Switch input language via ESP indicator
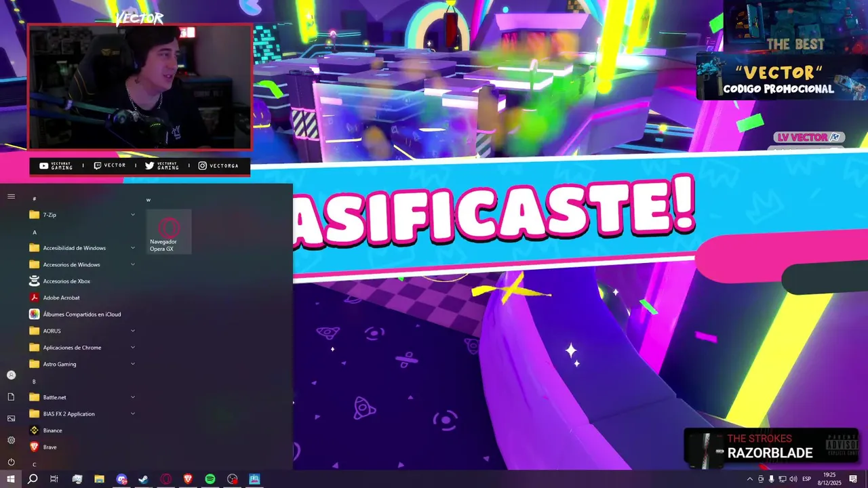Screen dimensions: 868x488 coord(806,479)
